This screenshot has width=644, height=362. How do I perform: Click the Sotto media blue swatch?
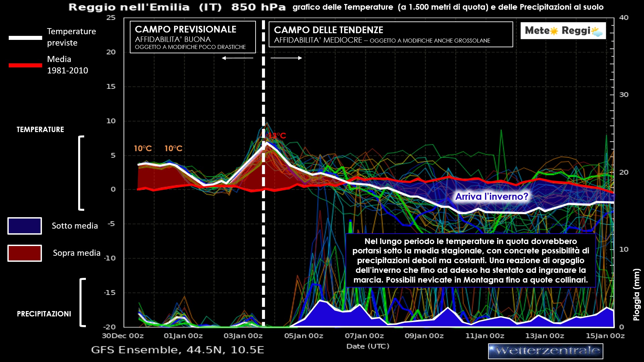coord(25,226)
